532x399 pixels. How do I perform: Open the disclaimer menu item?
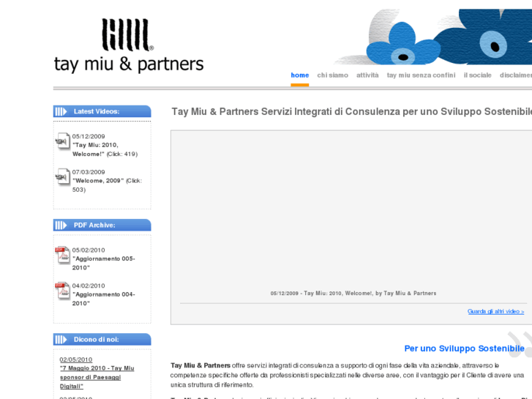pos(516,75)
